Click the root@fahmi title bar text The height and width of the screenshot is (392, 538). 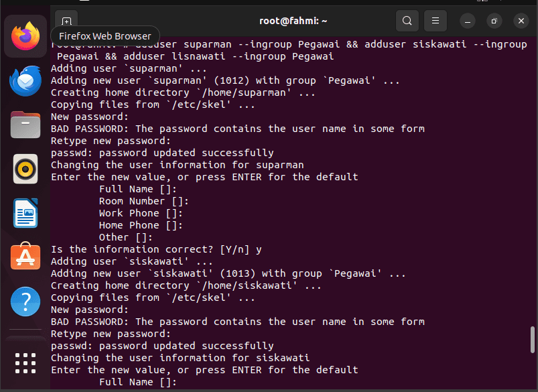[x=293, y=21]
